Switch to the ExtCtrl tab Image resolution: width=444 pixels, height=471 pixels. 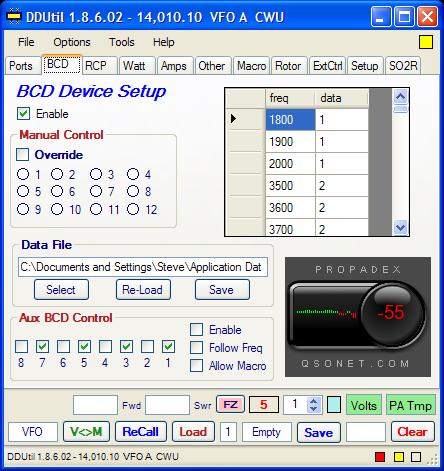[328, 66]
